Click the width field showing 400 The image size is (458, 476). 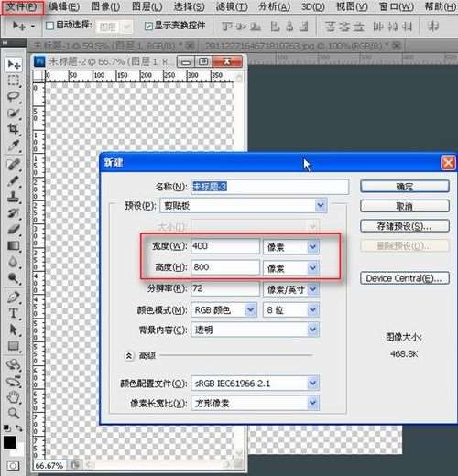coord(225,246)
